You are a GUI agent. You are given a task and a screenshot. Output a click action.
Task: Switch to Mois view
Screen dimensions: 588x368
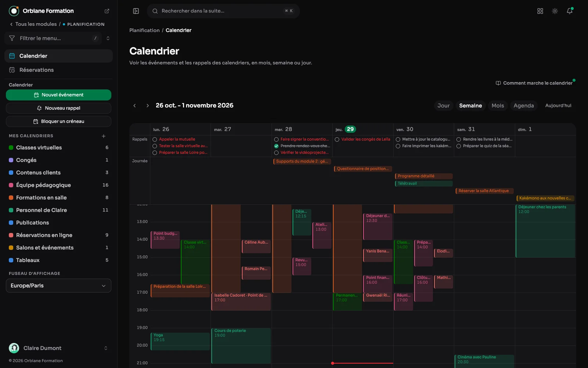[x=498, y=106]
